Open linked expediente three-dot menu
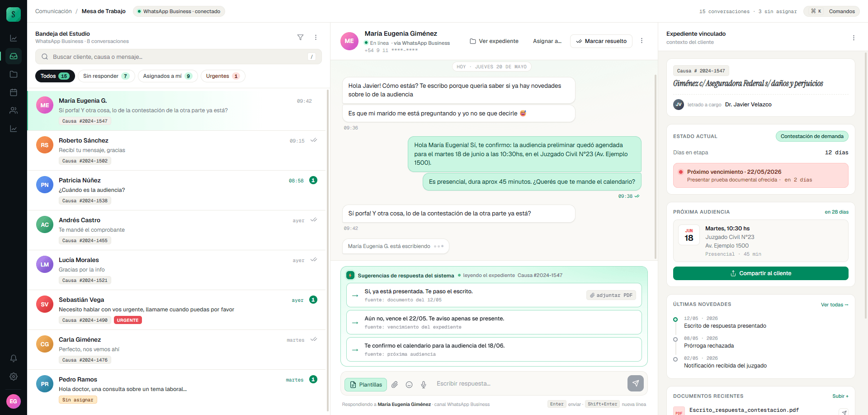 click(854, 38)
